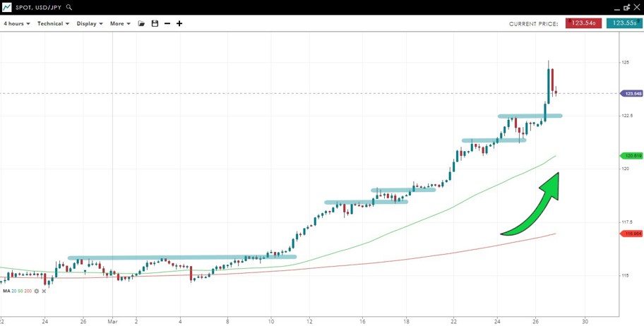Open MA indicator settings gear
The height and width of the screenshot is (326, 644).
pyautogui.click(x=37, y=291)
